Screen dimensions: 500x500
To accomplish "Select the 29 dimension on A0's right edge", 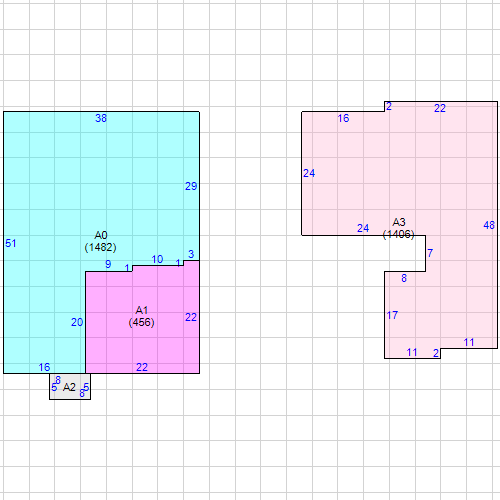I will pyautogui.click(x=191, y=186).
